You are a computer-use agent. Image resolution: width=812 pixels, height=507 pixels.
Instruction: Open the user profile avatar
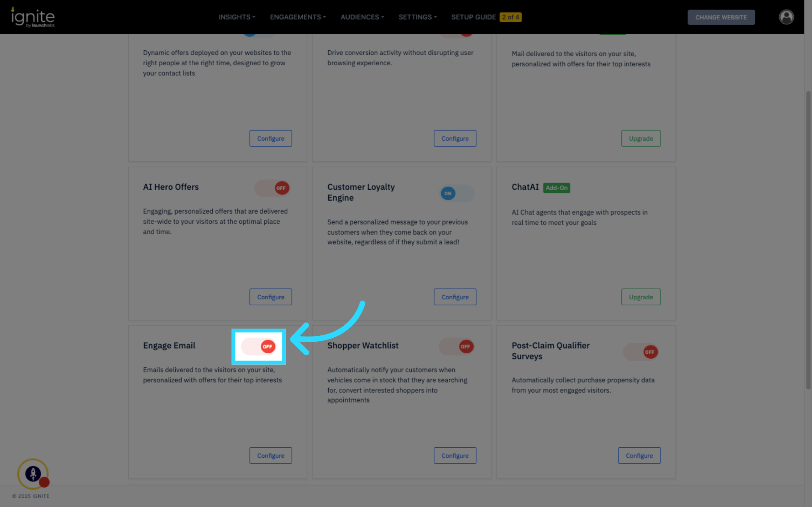[786, 17]
